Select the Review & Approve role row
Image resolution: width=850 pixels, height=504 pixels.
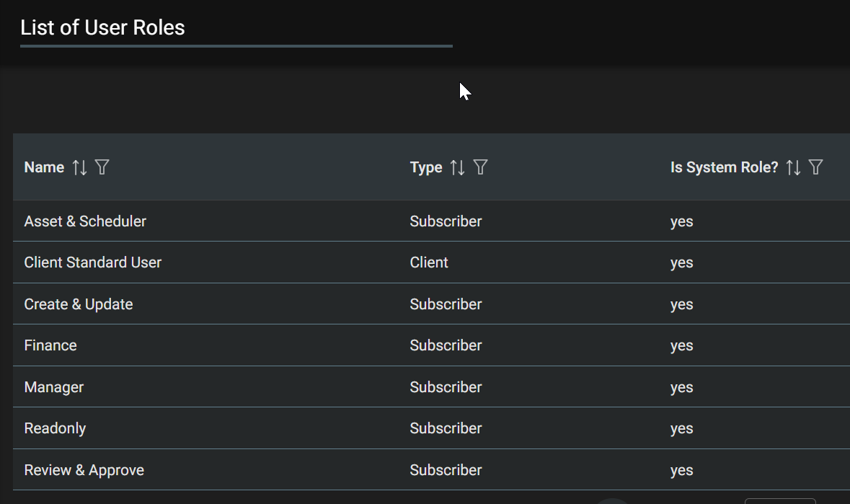[84, 469]
